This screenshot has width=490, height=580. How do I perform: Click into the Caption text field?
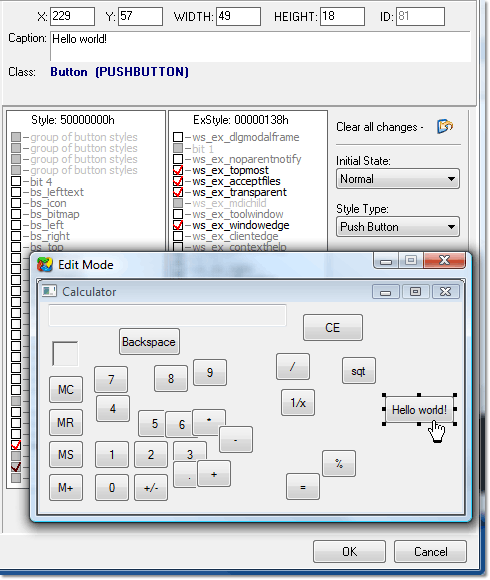pyautogui.click(x=260, y=47)
